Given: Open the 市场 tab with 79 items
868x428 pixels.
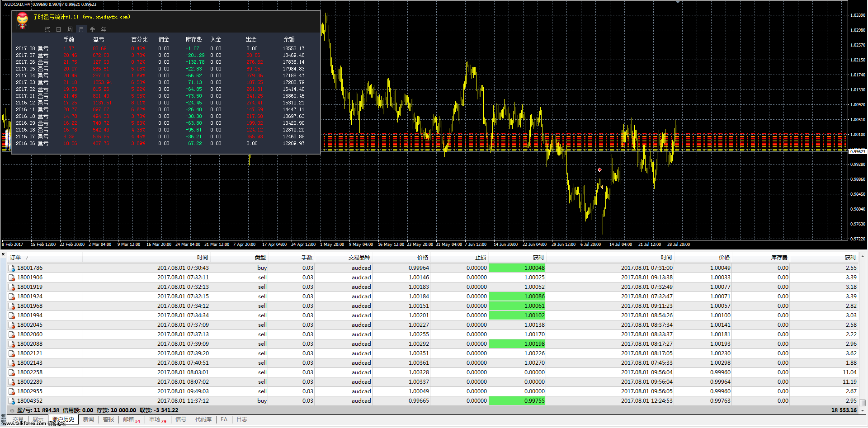Looking at the screenshot, I should pyautogui.click(x=158, y=419).
